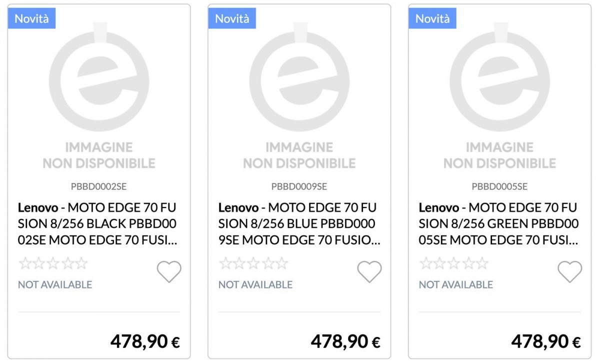Click NOT AVAILABLE status on green phone card
Viewport: 600px width, 364px height.
tap(455, 284)
